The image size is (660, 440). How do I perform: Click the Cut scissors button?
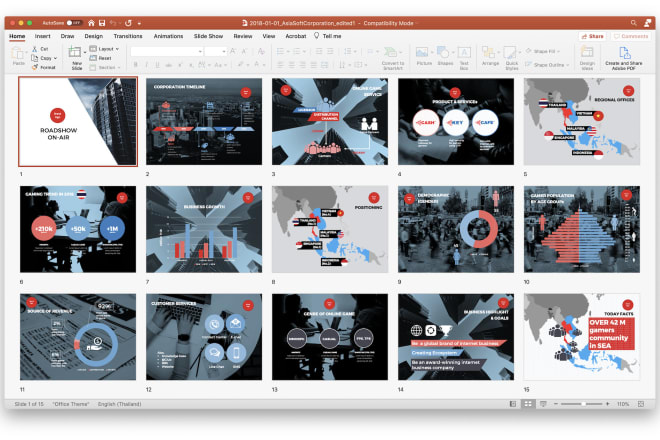tap(40, 49)
